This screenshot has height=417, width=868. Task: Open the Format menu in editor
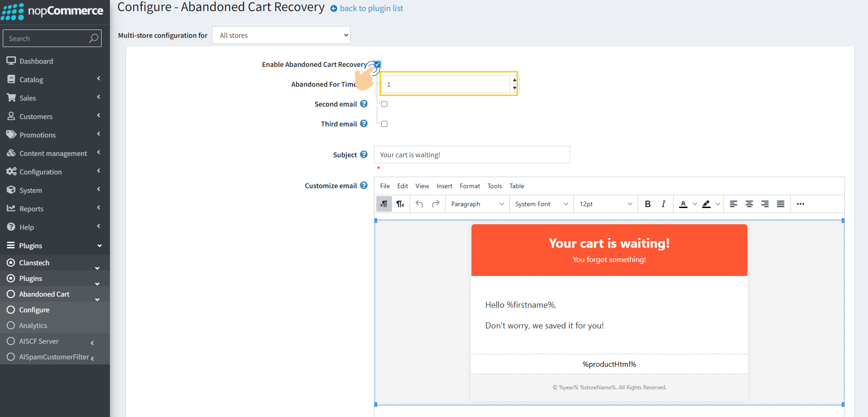(x=470, y=186)
